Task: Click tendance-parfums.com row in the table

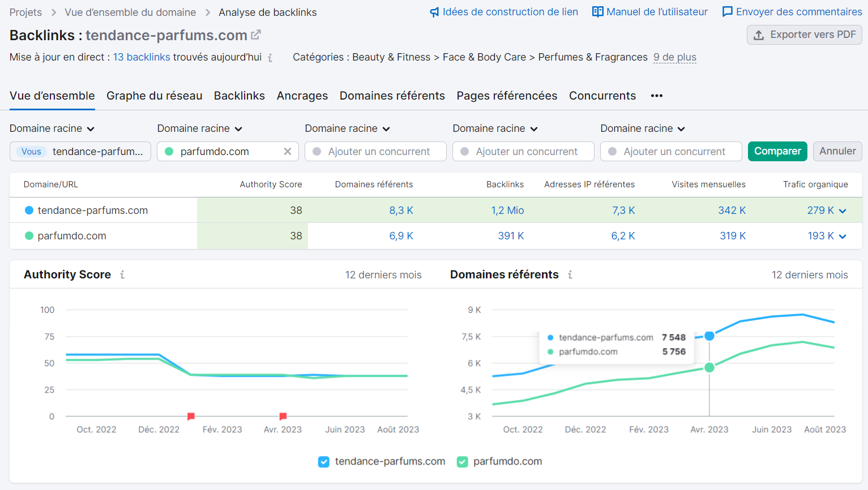Action: click(x=436, y=210)
